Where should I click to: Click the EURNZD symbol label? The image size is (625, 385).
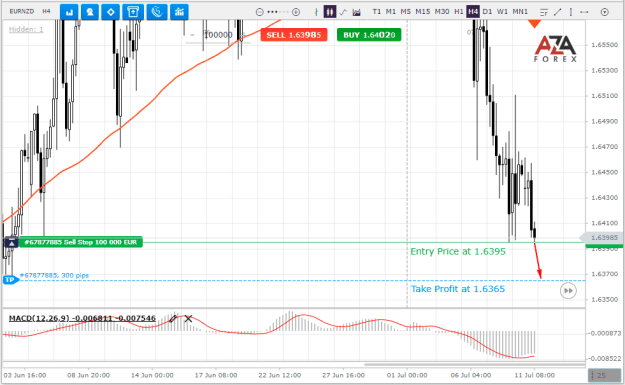click(x=22, y=11)
